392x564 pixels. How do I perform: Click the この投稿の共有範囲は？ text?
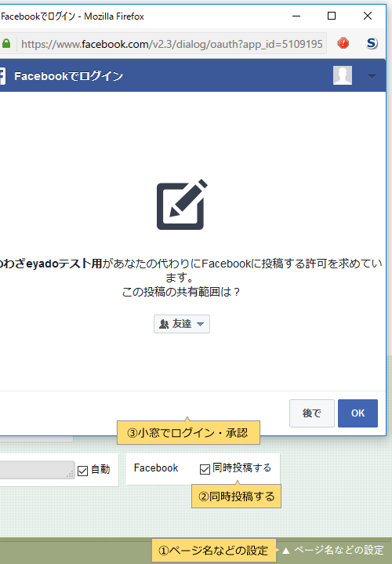(x=181, y=292)
